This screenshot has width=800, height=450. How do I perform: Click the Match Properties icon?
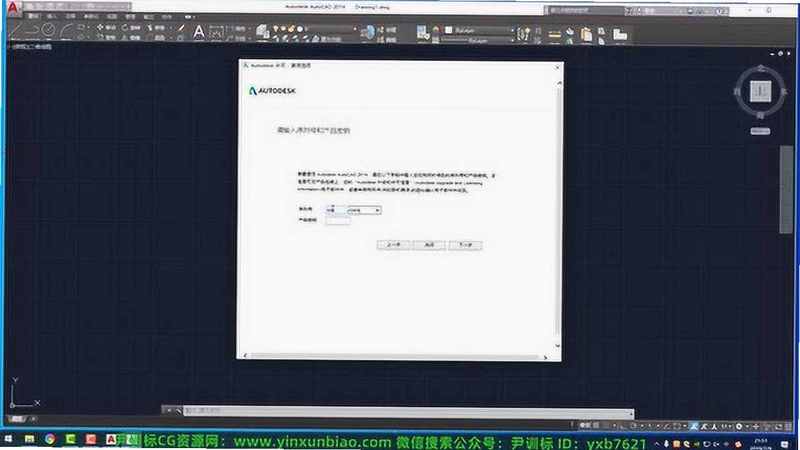tap(422, 33)
